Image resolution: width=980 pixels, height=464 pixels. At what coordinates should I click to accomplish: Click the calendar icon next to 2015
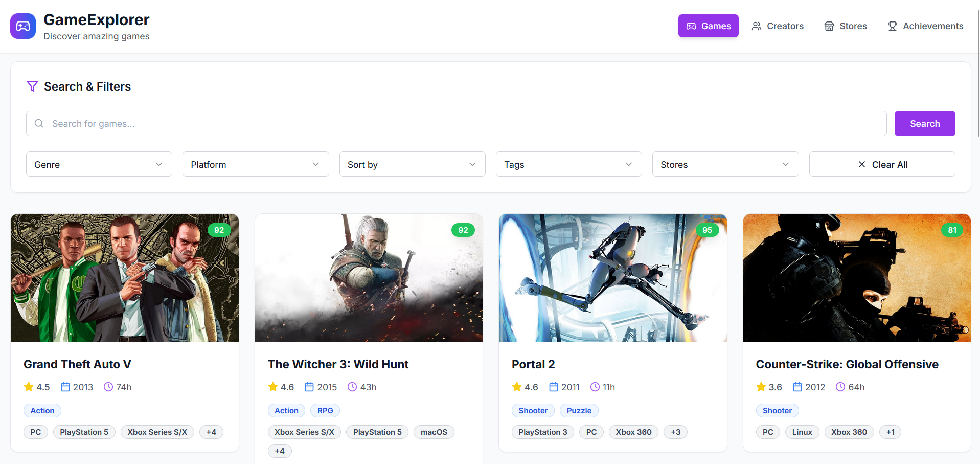click(309, 387)
